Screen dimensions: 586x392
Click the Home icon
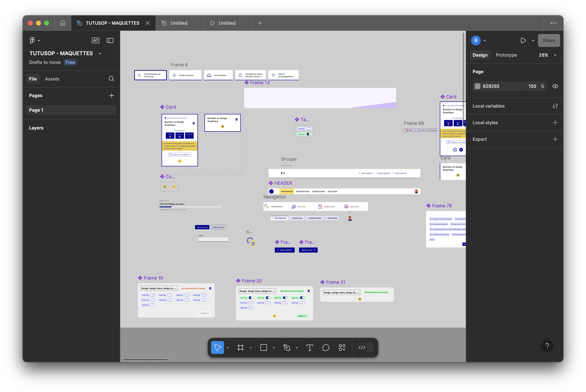tap(63, 23)
